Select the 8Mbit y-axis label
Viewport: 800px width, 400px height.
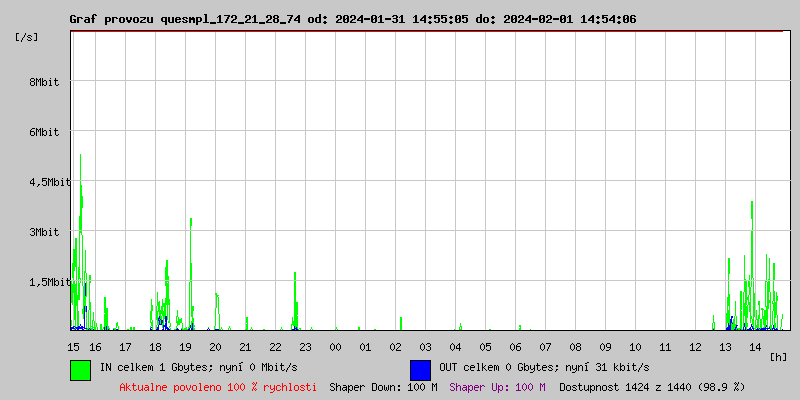point(44,82)
